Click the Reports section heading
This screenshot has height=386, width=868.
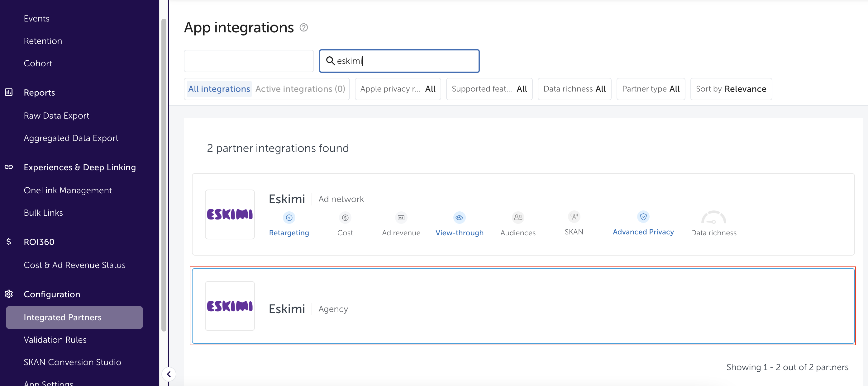click(x=39, y=92)
